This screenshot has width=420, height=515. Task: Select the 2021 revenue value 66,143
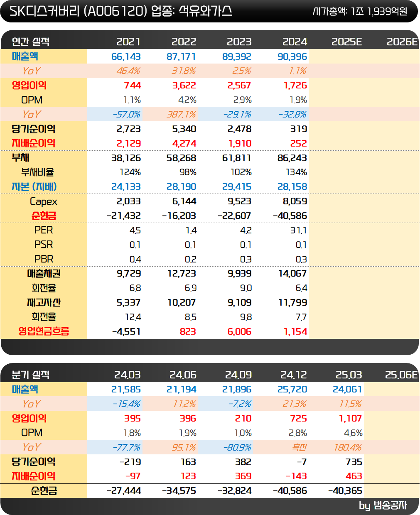tap(126, 56)
